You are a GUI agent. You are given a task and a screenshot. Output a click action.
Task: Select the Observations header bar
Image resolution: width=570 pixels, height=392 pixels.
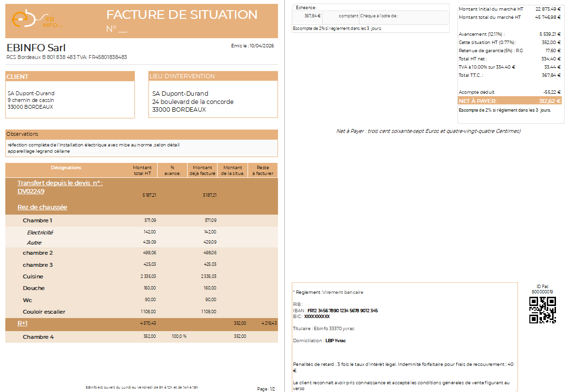click(x=141, y=134)
